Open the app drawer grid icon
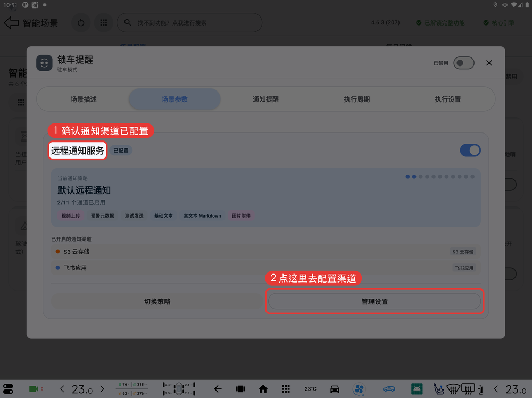 point(286,389)
